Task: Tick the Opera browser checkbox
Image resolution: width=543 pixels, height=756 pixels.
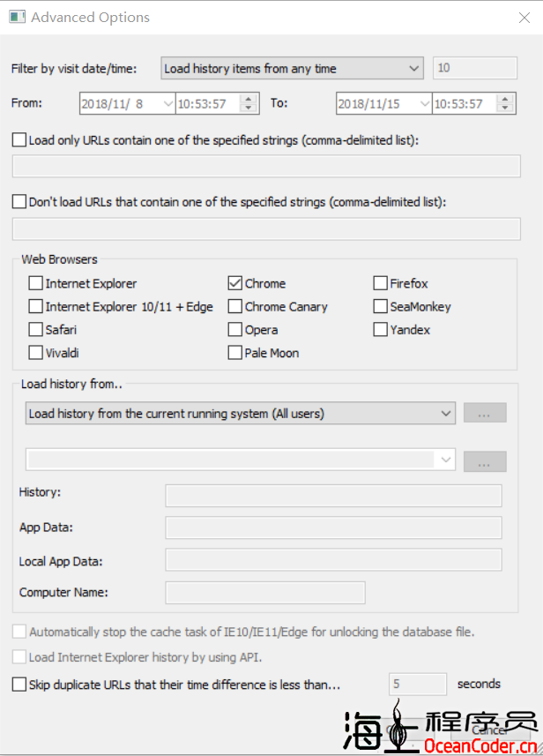Action: 235,330
